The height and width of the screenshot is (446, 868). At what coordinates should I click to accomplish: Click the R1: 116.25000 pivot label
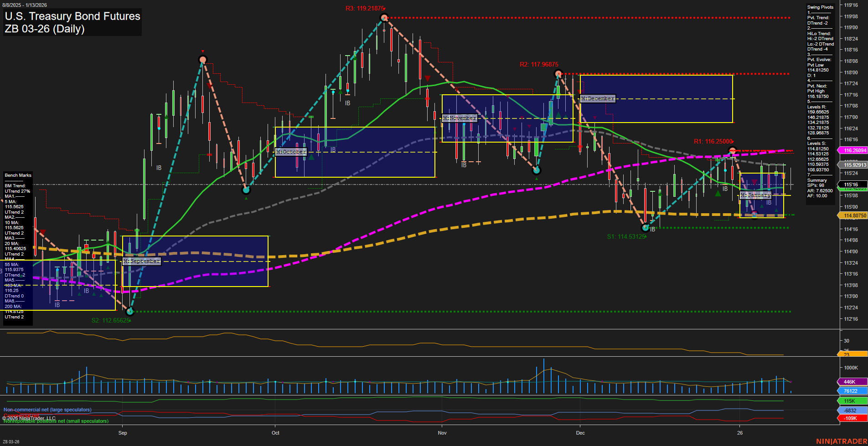point(713,142)
